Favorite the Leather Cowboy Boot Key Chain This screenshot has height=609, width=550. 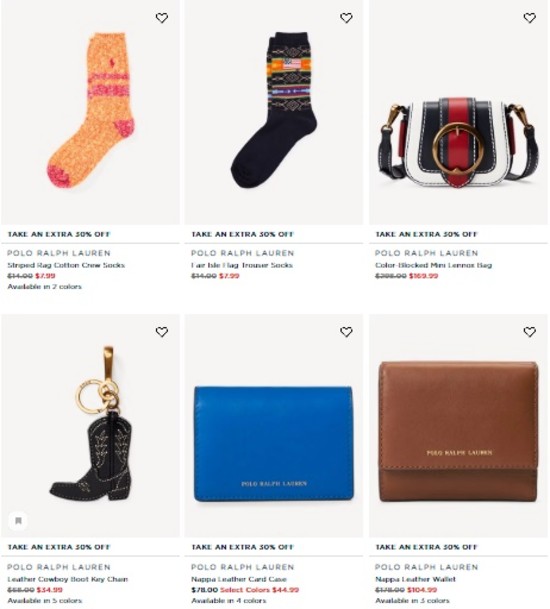pyautogui.click(x=162, y=332)
